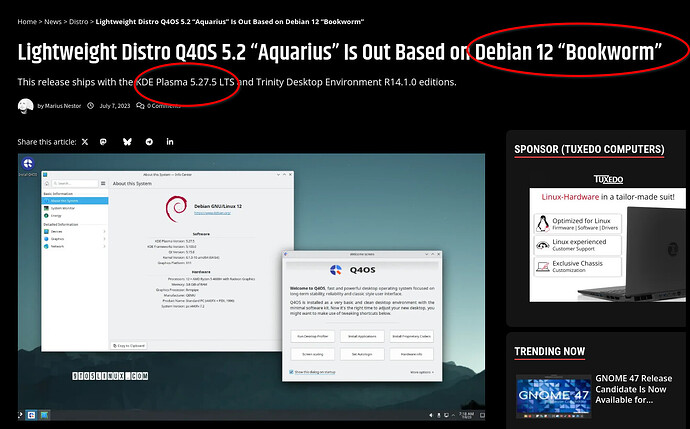Click the TUXEDO logo in sponsor box
690x429 pixels.
tap(608, 179)
